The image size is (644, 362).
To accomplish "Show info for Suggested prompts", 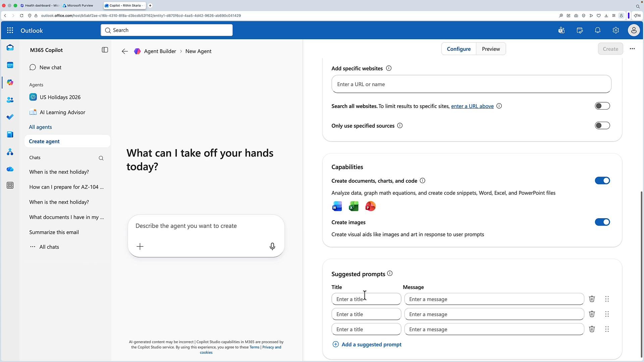I will (390, 274).
